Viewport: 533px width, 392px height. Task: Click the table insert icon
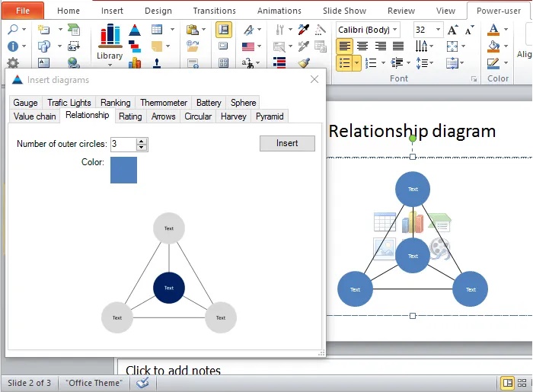coord(157,30)
